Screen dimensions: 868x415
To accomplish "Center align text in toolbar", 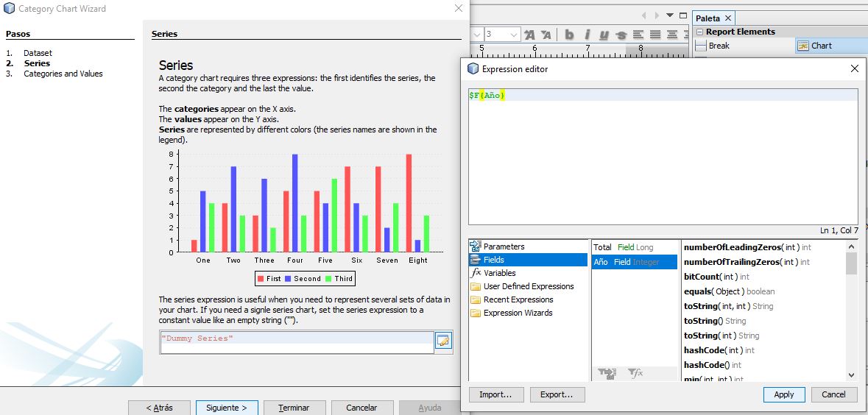I will pyautogui.click(x=673, y=35).
